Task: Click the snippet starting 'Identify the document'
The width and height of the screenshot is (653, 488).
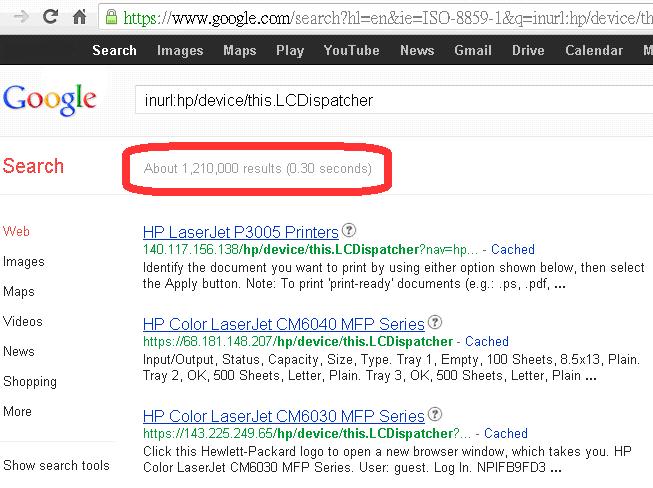Action: (394, 276)
